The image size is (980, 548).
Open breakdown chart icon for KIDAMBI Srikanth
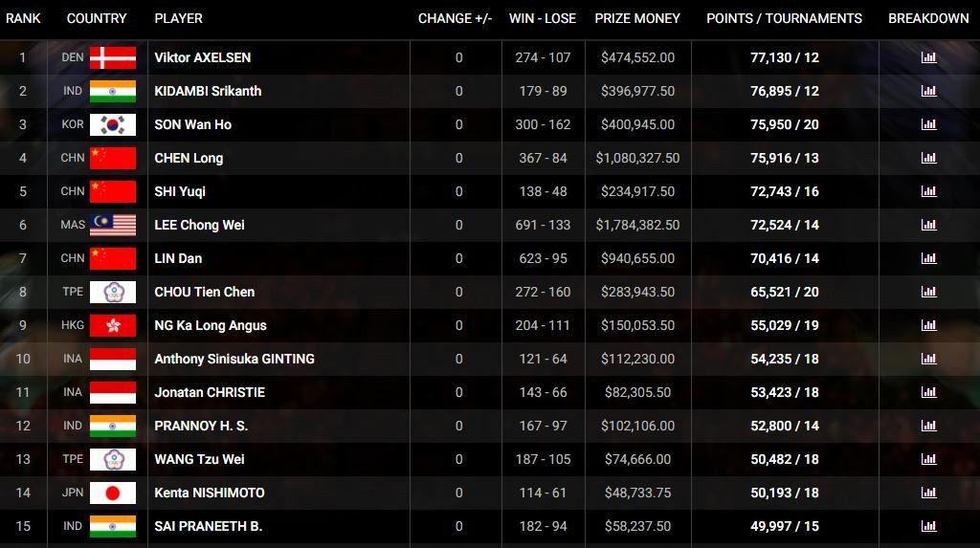pos(928,91)
